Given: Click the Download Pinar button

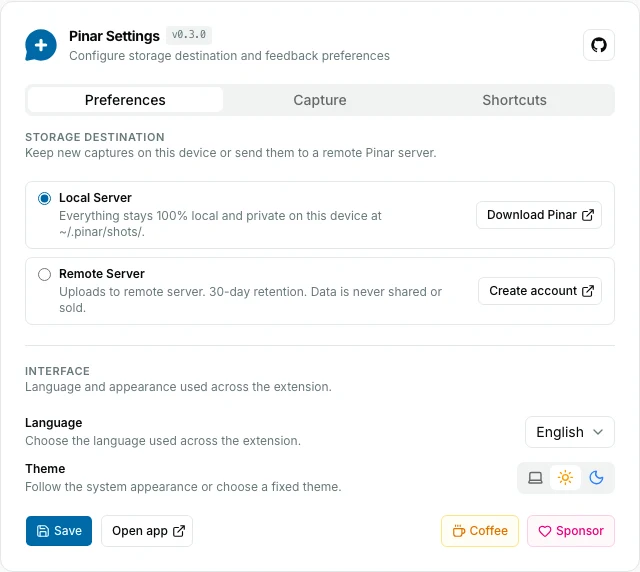Looking at the screenshot, I should point(539,215).
